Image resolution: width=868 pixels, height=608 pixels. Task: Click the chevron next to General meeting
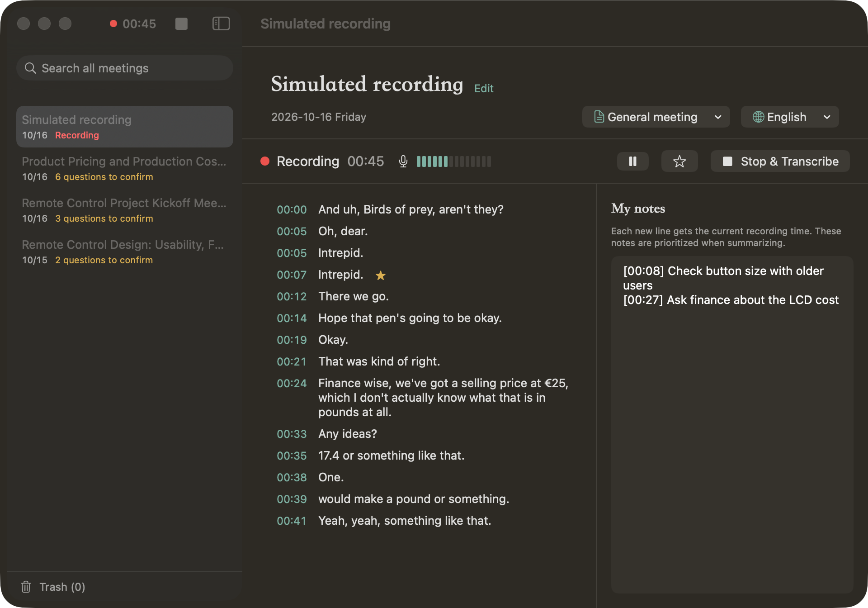click(x=718, y=117)
